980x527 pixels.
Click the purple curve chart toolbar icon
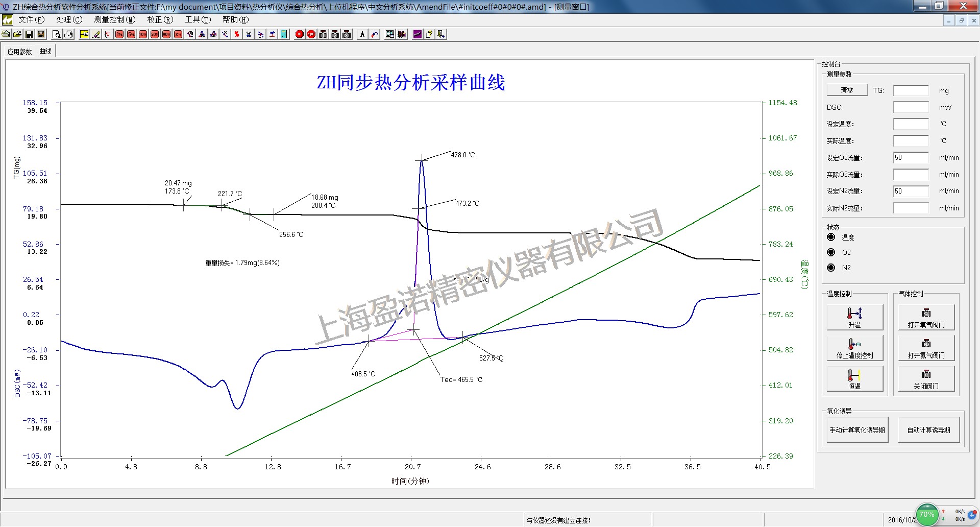point(418,34)
